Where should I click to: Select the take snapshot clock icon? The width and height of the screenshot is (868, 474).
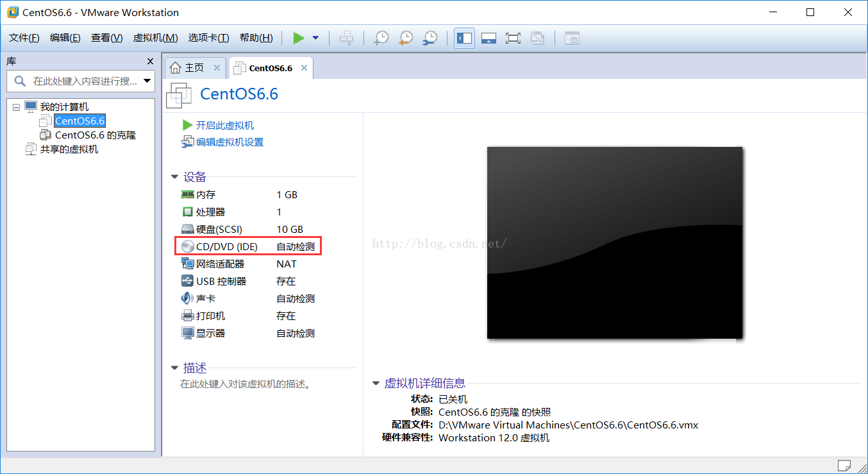point(381,38)
